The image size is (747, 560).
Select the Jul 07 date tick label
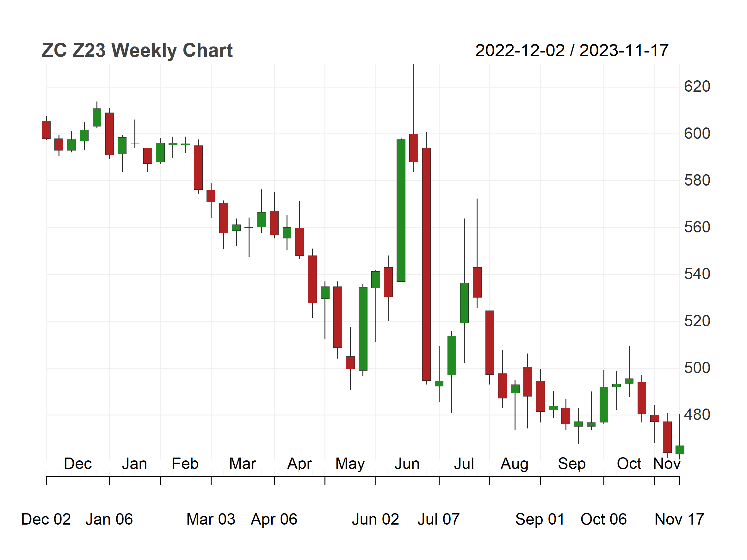(x=439, y=520)
